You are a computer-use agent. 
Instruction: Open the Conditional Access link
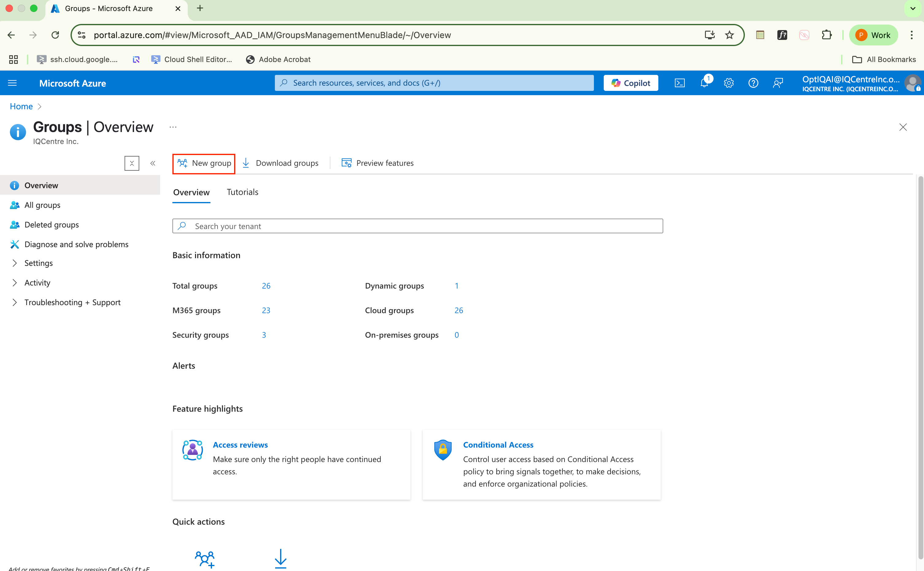tap(498, 445)
